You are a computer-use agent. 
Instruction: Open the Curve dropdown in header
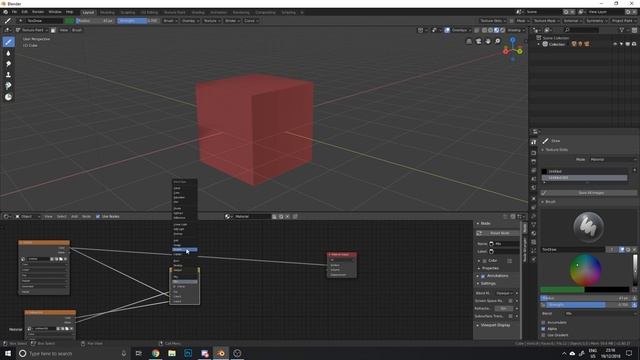(x=251, y=20)
